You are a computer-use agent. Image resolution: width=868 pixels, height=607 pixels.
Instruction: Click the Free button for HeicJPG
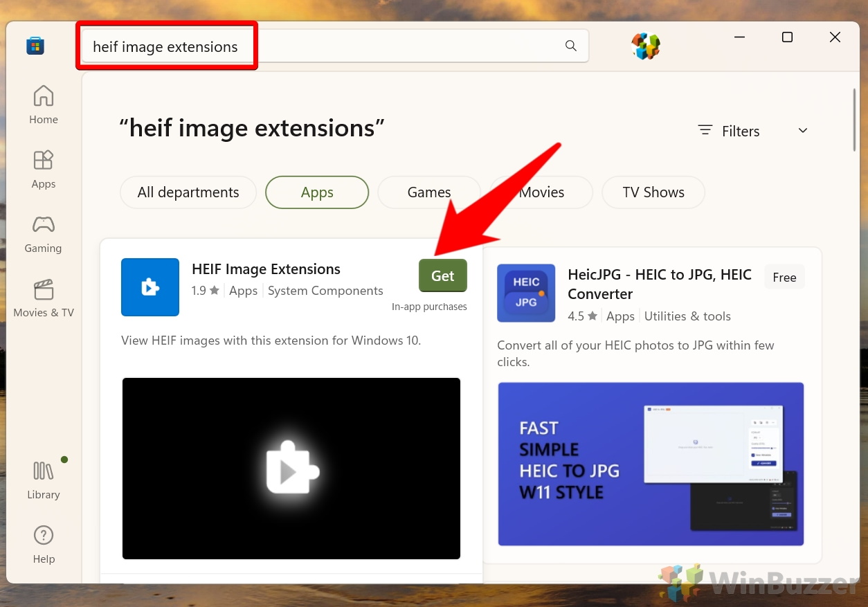(x=784, y=277)
